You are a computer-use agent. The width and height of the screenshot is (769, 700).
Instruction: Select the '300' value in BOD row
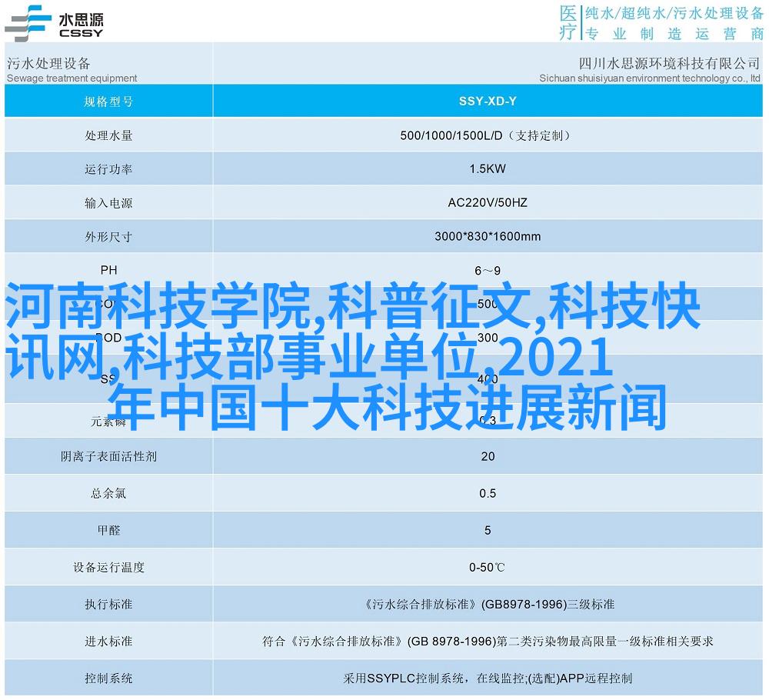click(488, 338)
